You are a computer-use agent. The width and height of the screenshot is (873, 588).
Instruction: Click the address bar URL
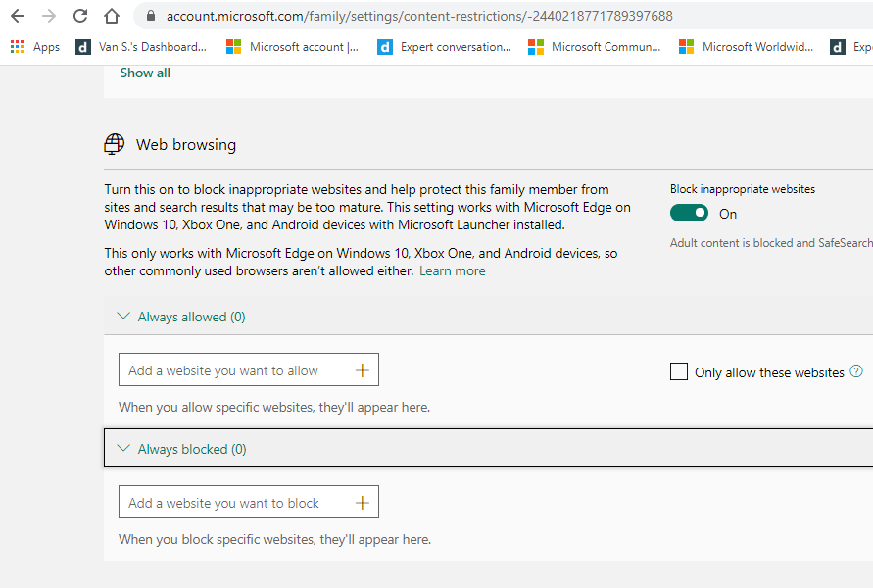[419, 16]
